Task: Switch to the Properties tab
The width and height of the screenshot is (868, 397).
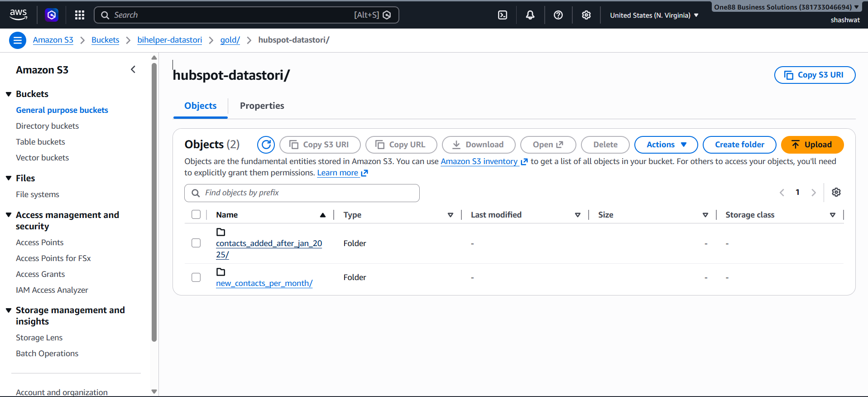Action: click(262, 106)
